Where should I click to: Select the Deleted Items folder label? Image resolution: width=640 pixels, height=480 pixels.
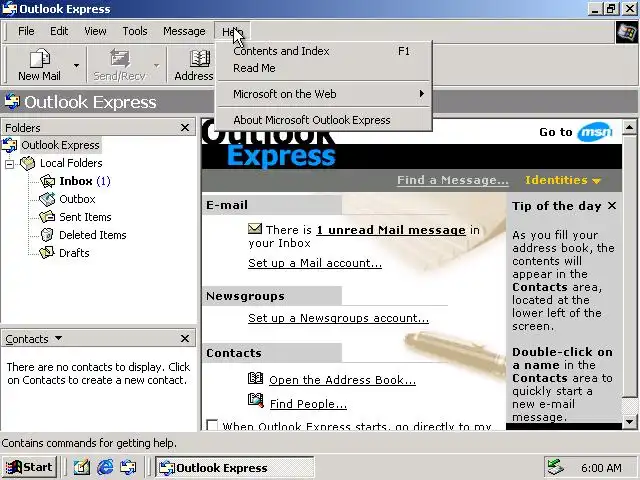pos(93,235)
